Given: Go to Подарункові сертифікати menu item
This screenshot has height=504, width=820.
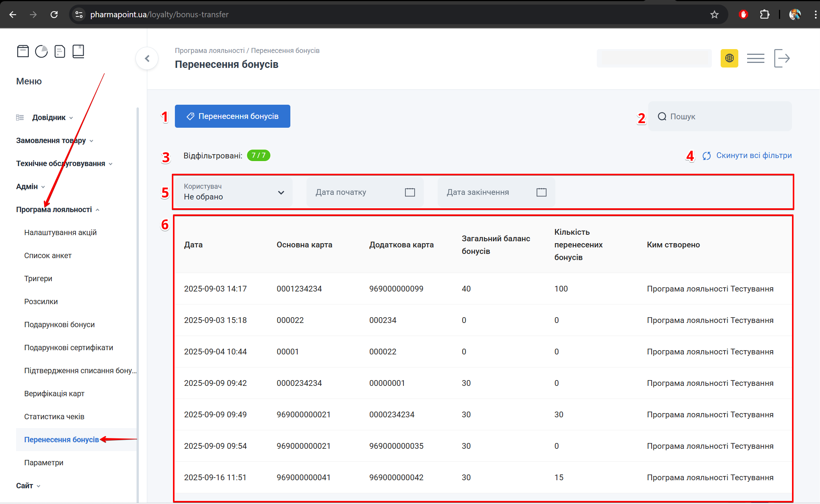Looking at the screenshot, I should (x=68, y=348).
